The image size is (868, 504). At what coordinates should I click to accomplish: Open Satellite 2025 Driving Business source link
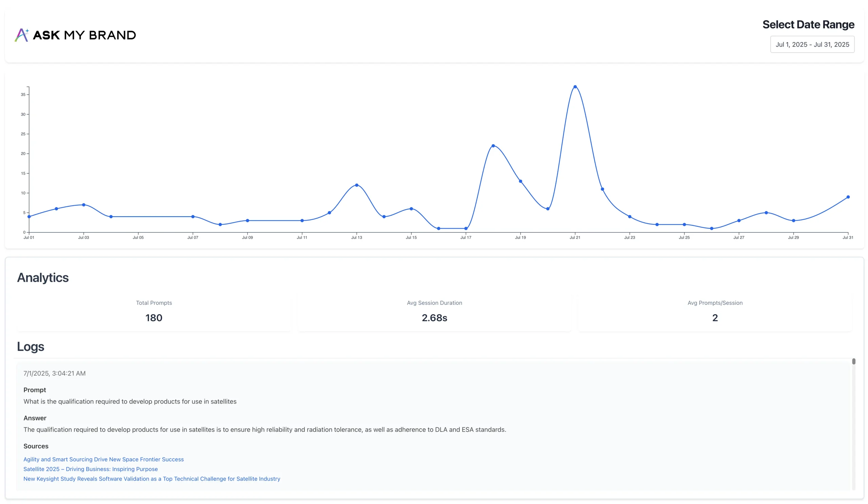click(91, 469)
